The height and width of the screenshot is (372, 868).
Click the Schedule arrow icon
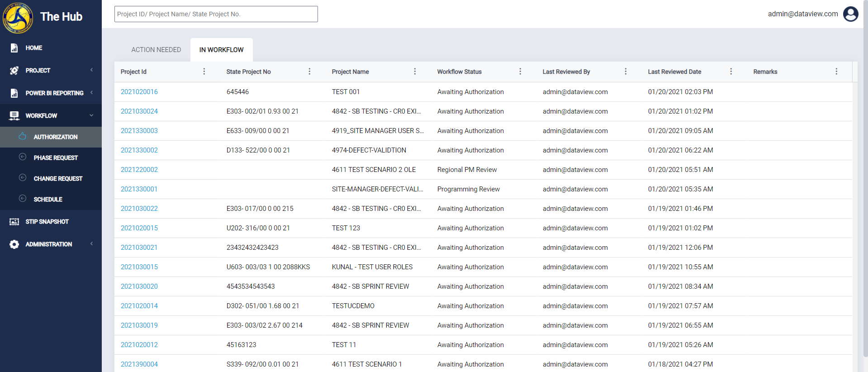click(23, 199)
